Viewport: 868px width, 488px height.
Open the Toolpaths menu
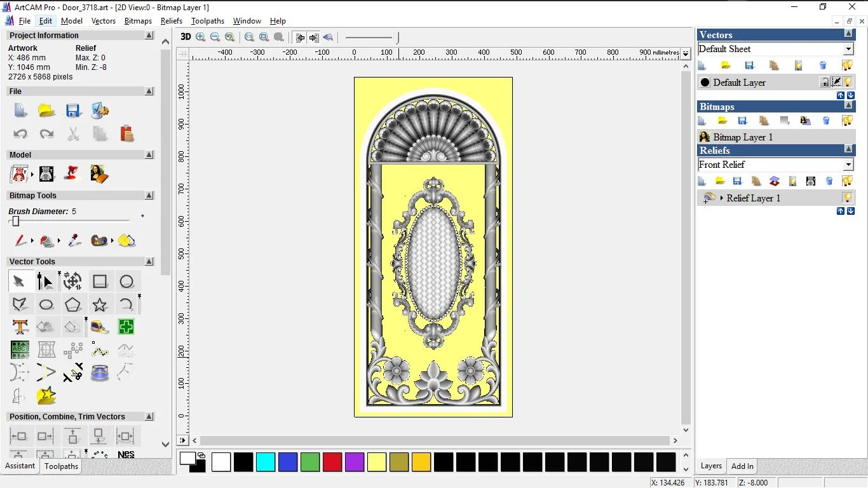[208, 21]
